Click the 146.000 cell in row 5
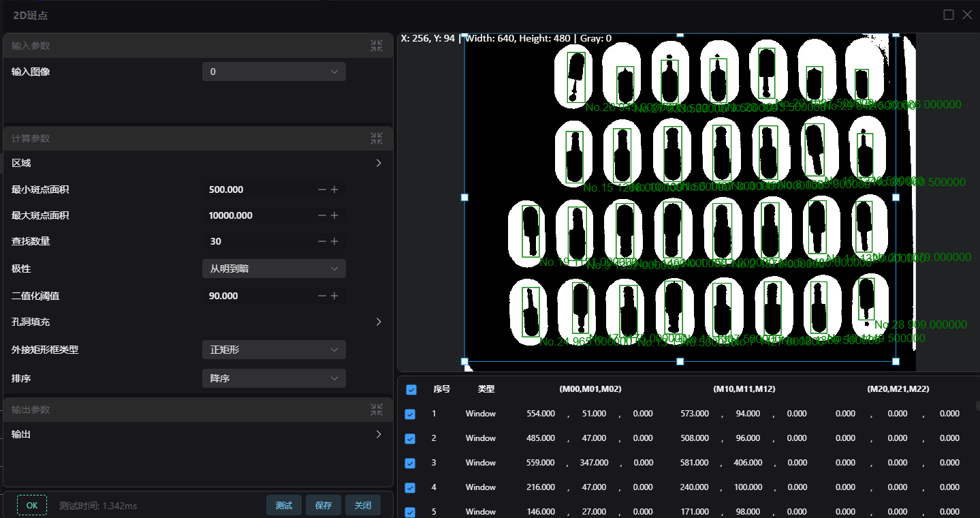 tap(541, 512)
